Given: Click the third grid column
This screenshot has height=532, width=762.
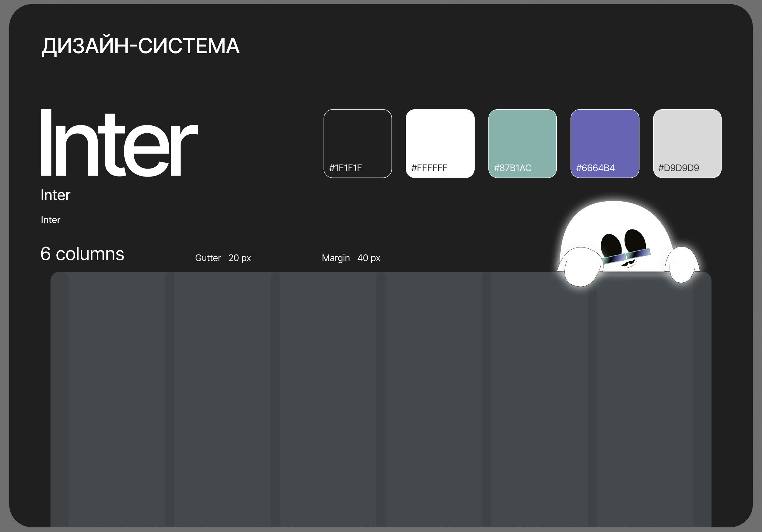Looking at the screenshot, I should 328,398.
